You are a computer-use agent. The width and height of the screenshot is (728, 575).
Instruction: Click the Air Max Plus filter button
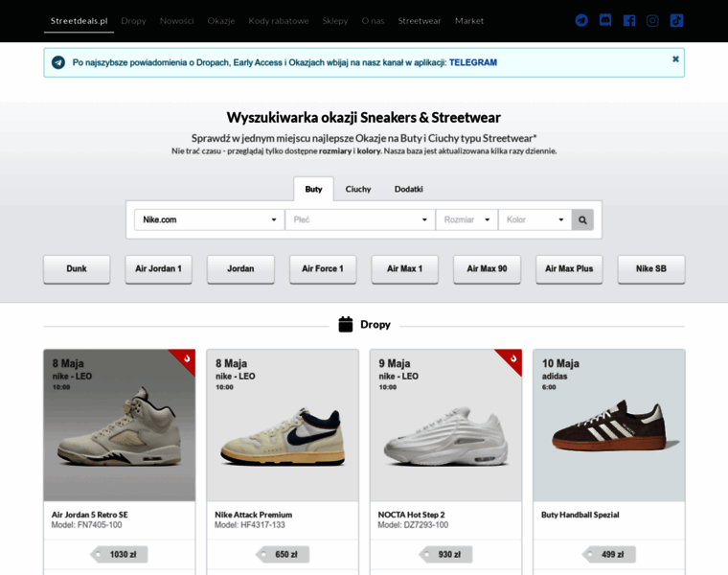click(569, 269)
